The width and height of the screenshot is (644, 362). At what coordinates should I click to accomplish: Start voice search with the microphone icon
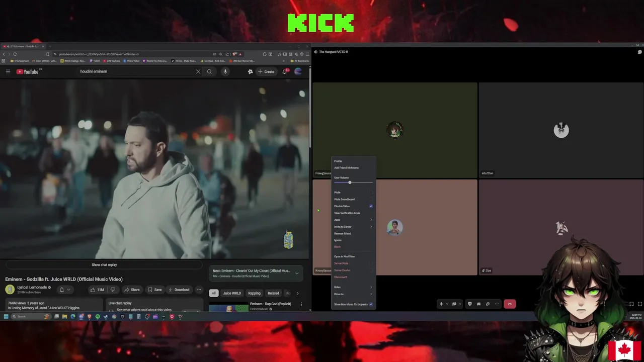[x=225, y=71]
